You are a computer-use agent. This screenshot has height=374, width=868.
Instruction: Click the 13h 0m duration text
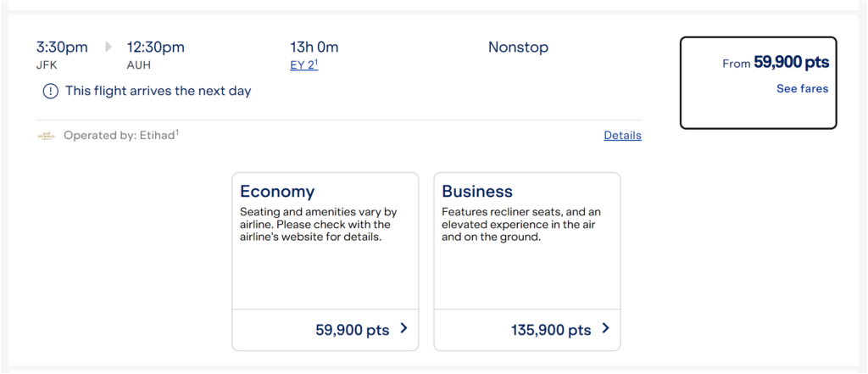(314, 47)
